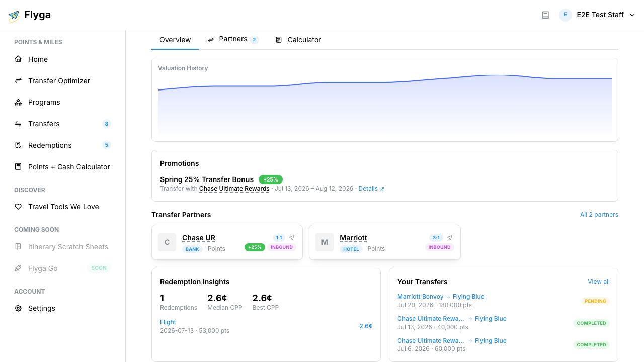Click Flying Blue in the Jul 20 transfer
Image resolution: width=644 pixels, height=362 pixels.
coord(468,297)
